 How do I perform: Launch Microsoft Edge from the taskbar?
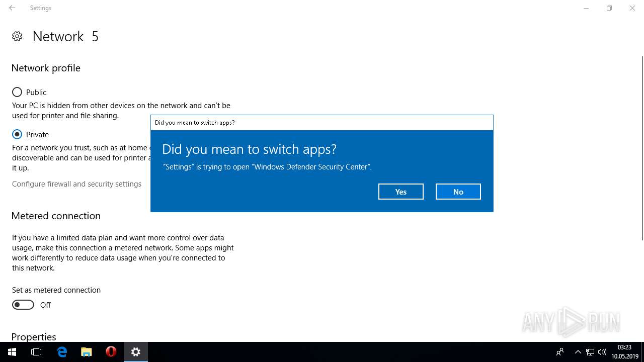tap(62, 352)
